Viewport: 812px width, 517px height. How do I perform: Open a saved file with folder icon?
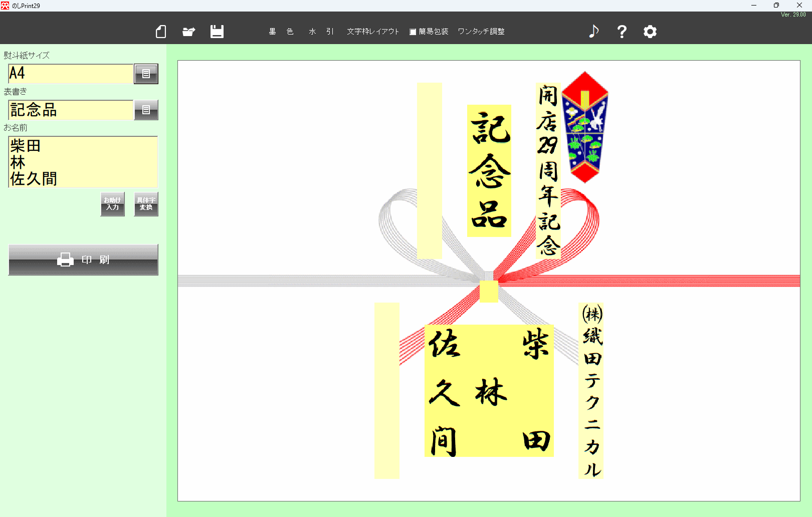(188, 32)
